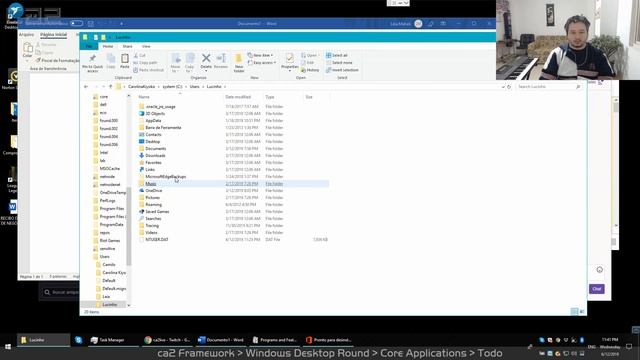Click system (C:) in the address breadcrumb
The width and height of the screenshot is (640, 360).
coord(172,87)
